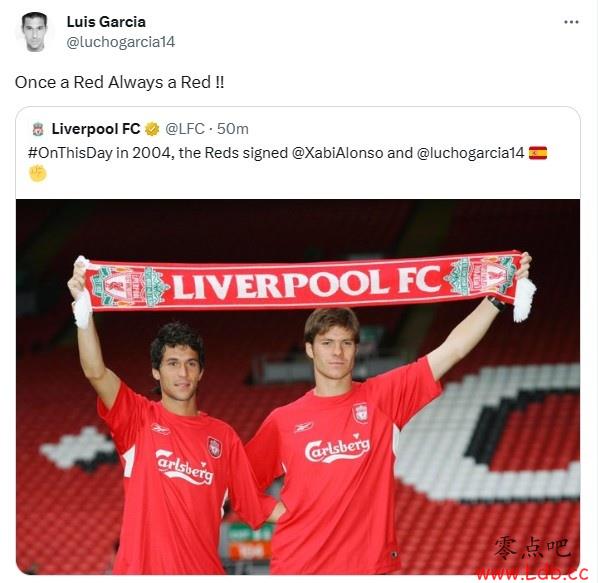Click the Chinese character watermark logo
Screen dimensions: 598x583
click(532, 548)
